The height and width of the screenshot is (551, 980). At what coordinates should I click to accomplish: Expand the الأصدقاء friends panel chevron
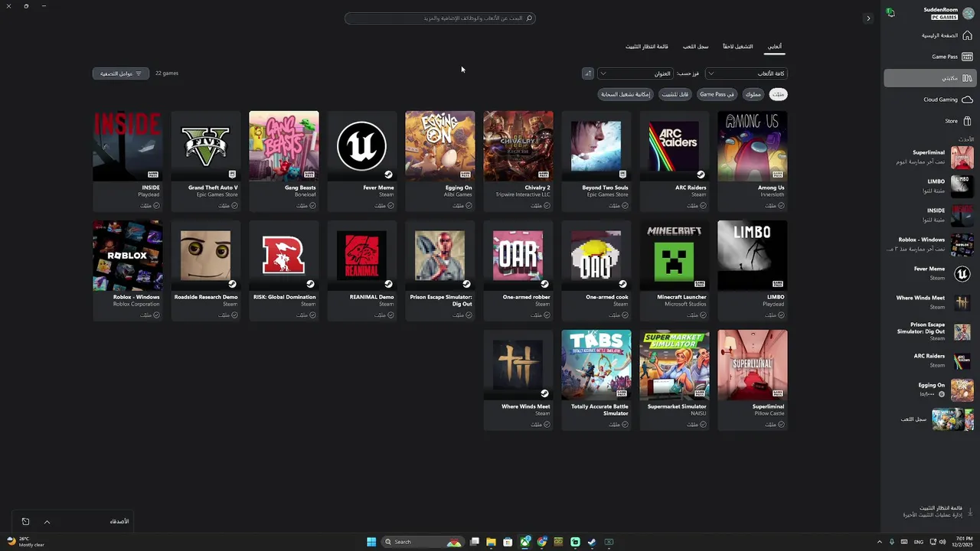point(47,522)
